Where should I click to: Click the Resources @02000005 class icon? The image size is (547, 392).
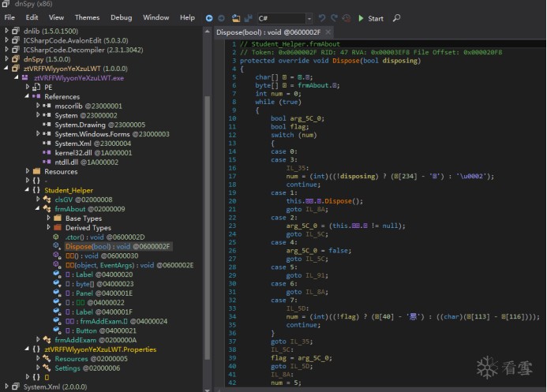coord(47,359)
